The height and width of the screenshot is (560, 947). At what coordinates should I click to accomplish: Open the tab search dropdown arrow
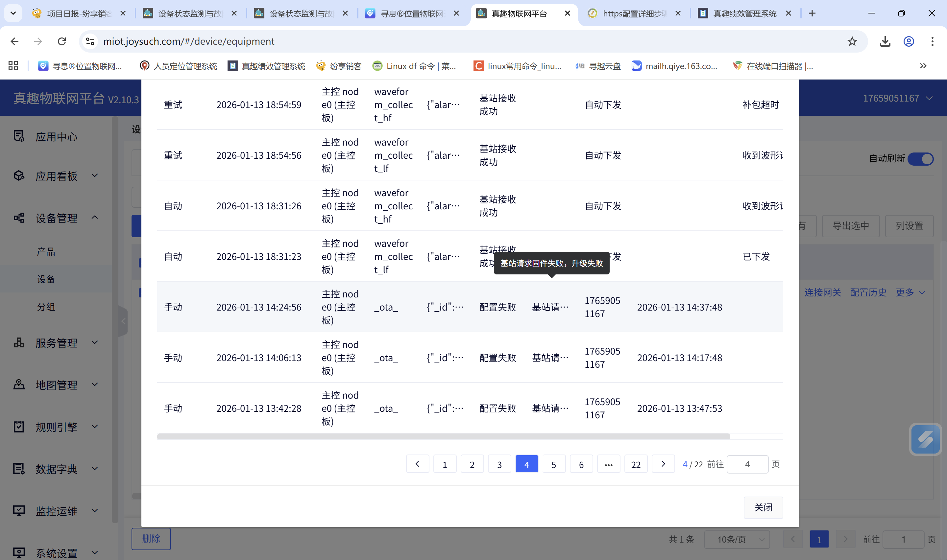[13, 13]
